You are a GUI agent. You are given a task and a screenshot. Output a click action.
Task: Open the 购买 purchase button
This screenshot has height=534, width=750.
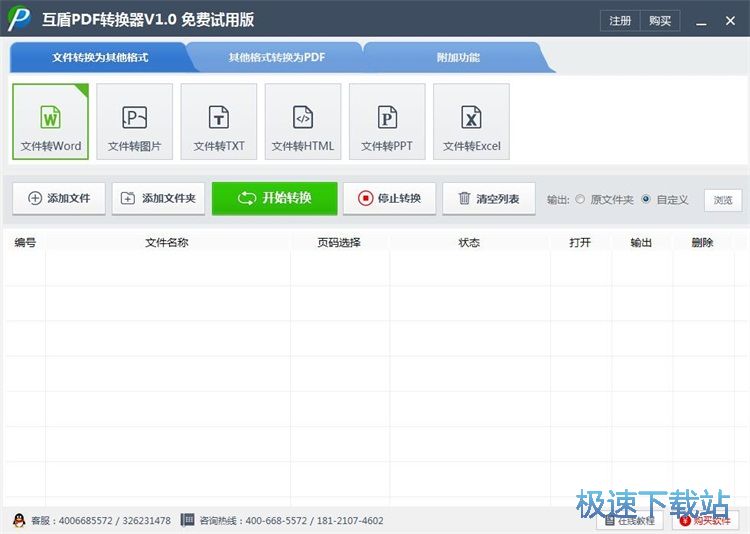point(660,21)
